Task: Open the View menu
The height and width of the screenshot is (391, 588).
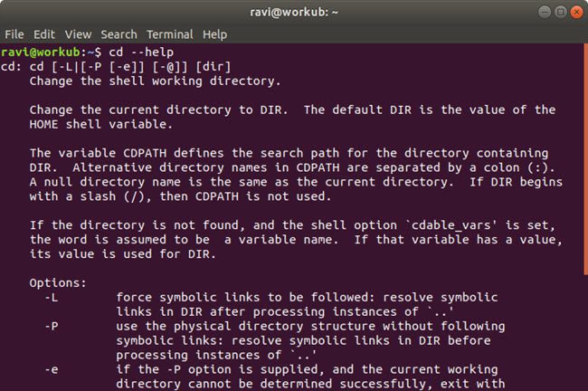Action: pos(77,34)
